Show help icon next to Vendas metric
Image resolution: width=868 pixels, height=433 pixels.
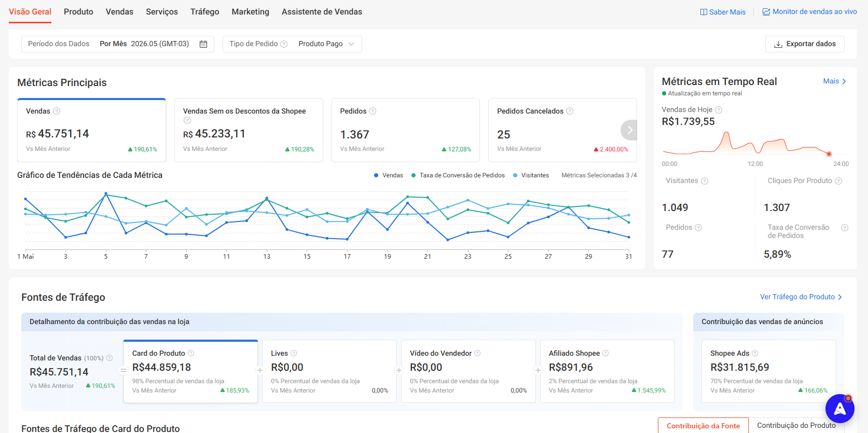(x=57, y=111)
